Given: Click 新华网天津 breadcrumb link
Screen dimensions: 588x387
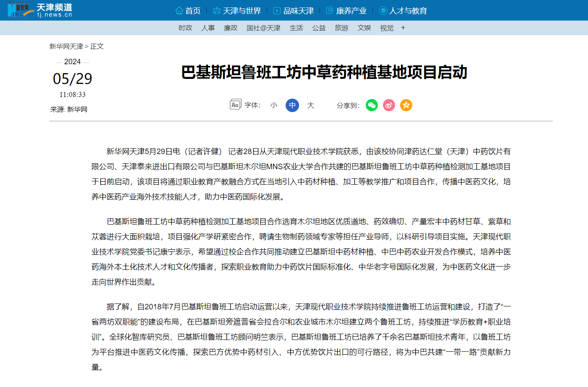Looking at the screenshot, I should [66, 46].
